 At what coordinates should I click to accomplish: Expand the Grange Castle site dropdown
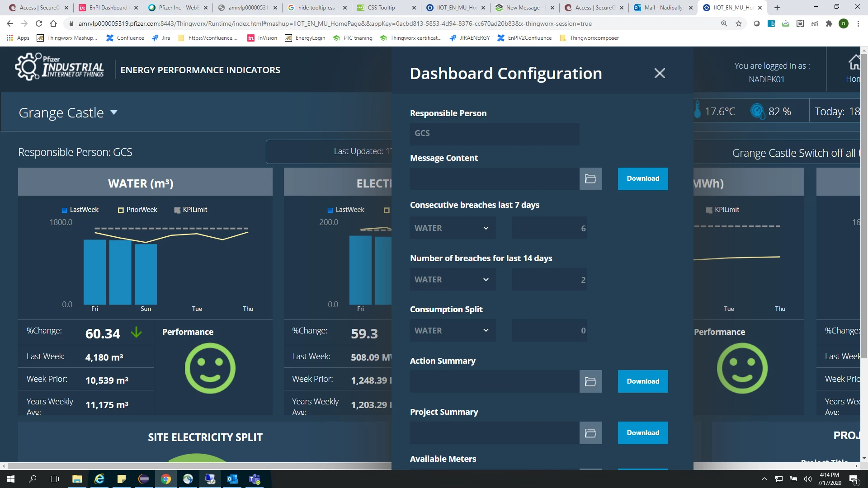[114, 113]
